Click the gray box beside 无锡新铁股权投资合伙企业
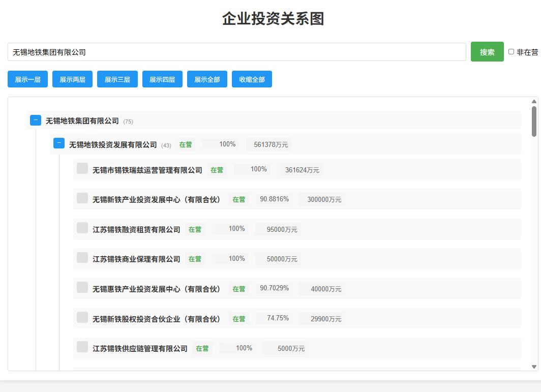Viewport: 541px width, 392px height. pos(82,317)
